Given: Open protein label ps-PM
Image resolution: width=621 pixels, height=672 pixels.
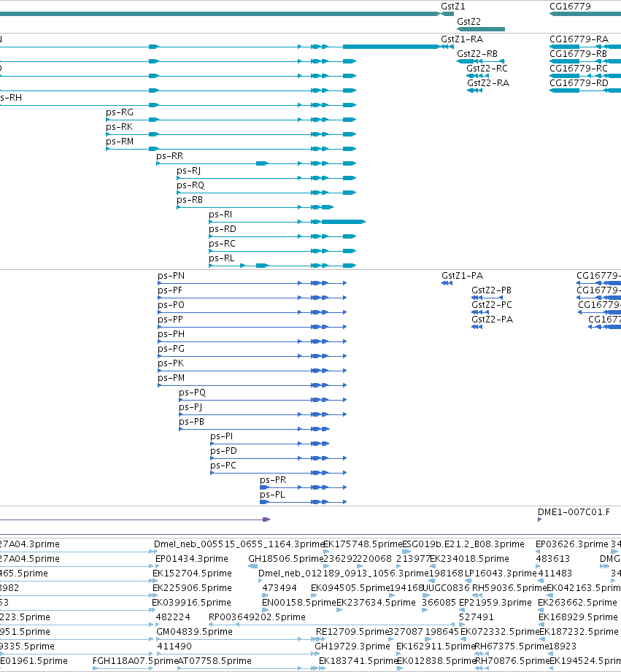Looking at the screenshot, I should pos(171,377).
